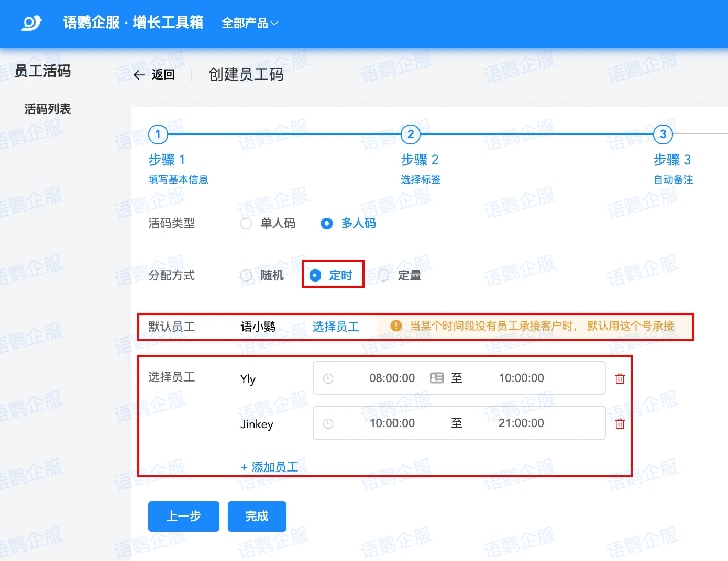
Task: Click the 语鹦企服 bird logo icon
Action: pyautogui.click(x=31, y=23)
